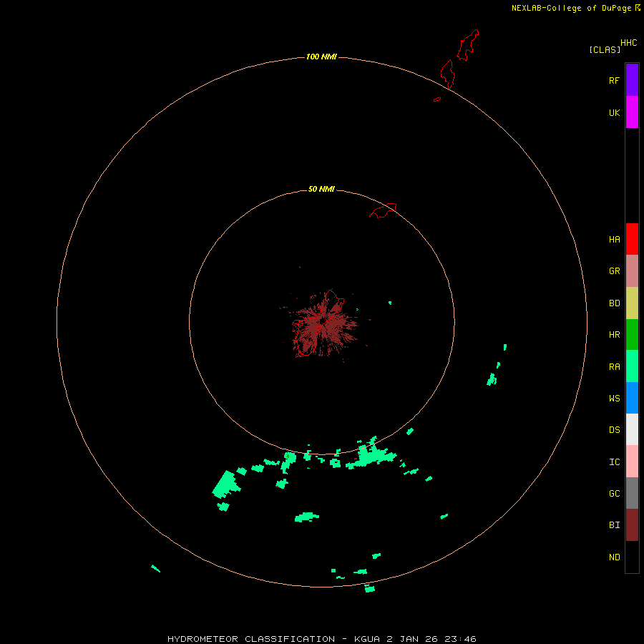Pick the RA light green legend swatch

pos(632,366)
